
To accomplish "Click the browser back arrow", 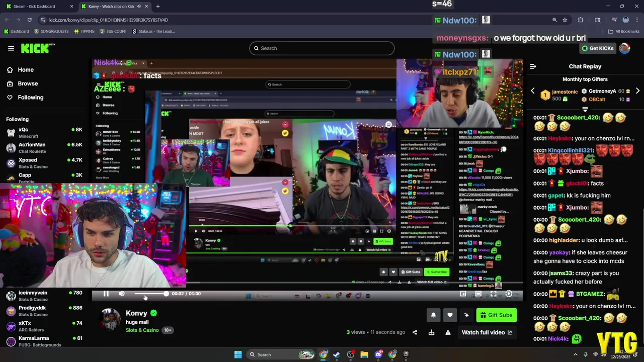I will point(7,20).
